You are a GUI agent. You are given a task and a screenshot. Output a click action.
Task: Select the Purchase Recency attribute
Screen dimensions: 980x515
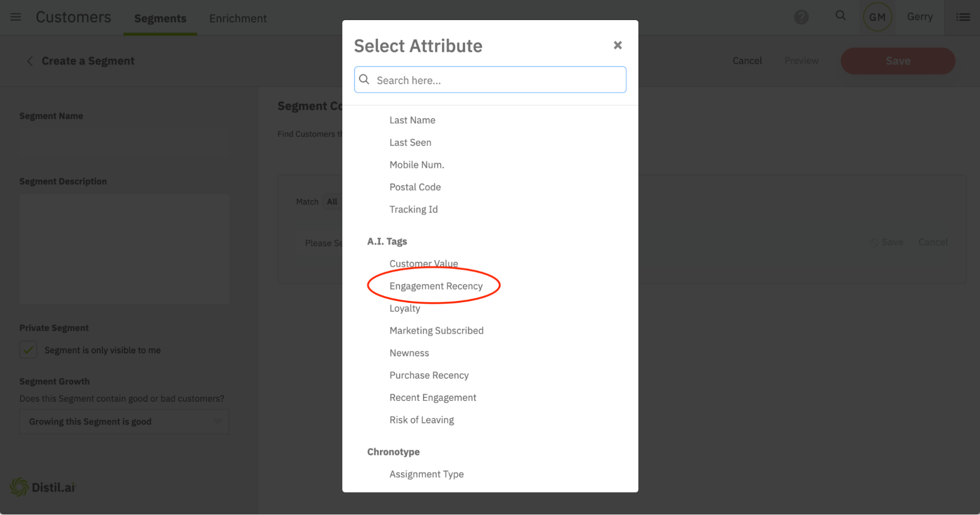429,375
